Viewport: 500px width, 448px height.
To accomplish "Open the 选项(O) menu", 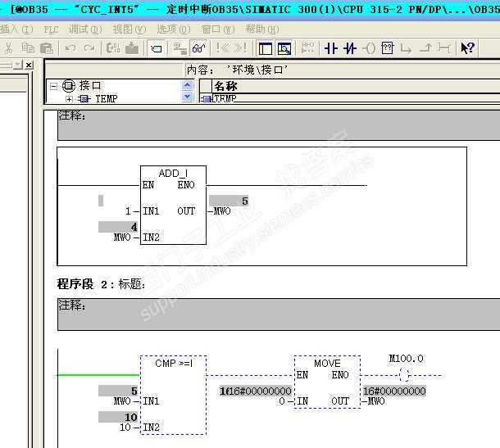I will click(174, 29).
